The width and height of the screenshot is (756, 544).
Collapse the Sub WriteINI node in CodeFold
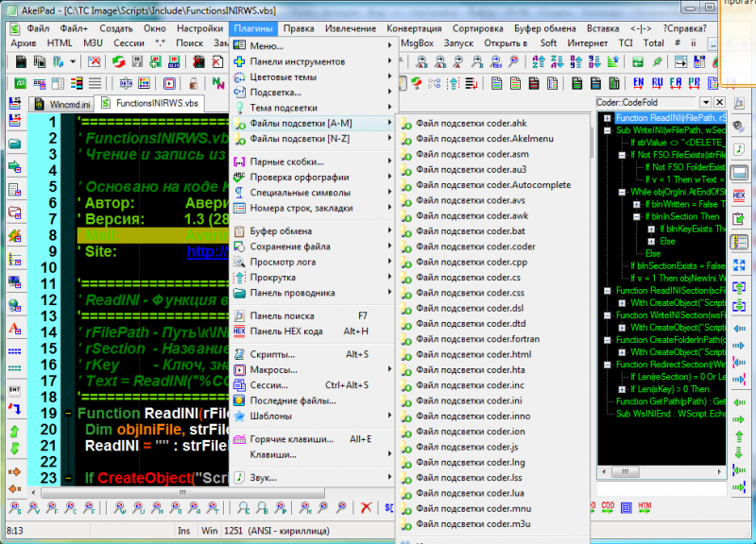click(x=607, y=129)
